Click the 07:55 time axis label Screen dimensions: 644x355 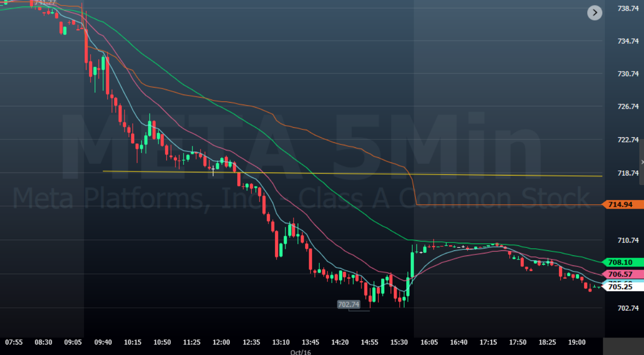click(x=14, y=342)
